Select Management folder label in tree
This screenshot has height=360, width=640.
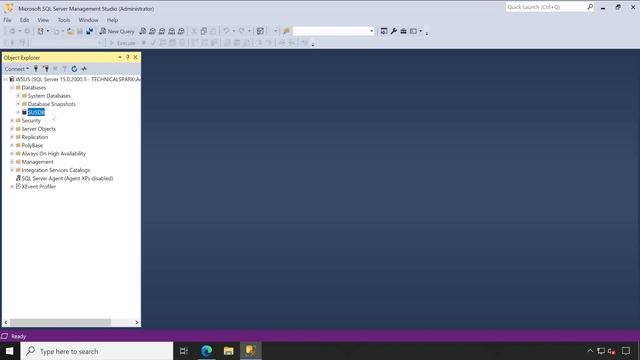click(38, 162)
